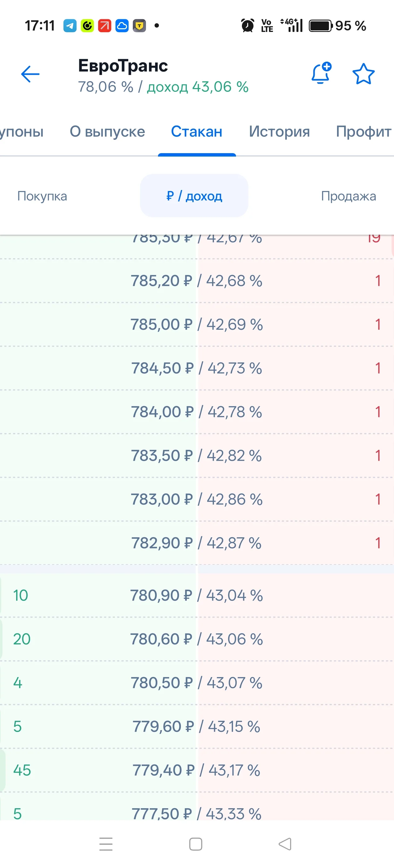Open the Telegram notification icon in the status bar
This screenshot has height=868, width=394.
pyautogui.click(x=70, y=26)
